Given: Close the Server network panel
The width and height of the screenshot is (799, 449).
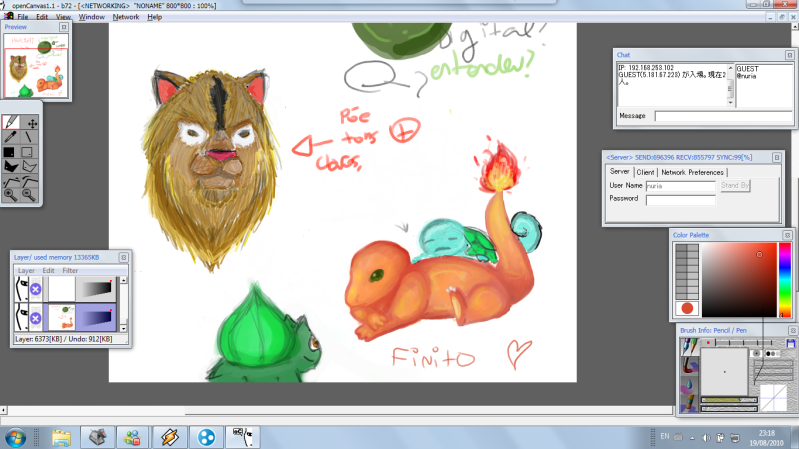Looking at the screenshot, I should 777,157.
